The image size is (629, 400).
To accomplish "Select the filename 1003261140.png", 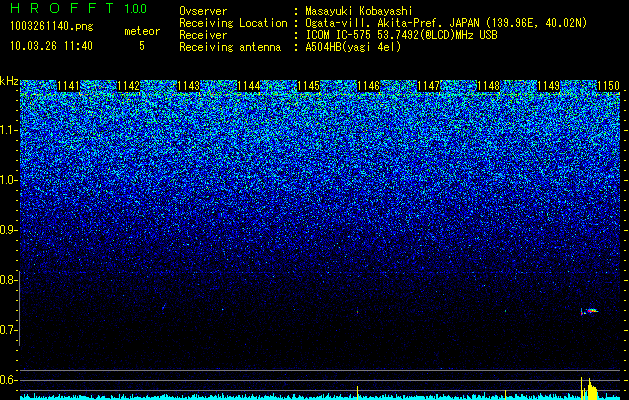I will pyautogui.click(x=51, y=26).
